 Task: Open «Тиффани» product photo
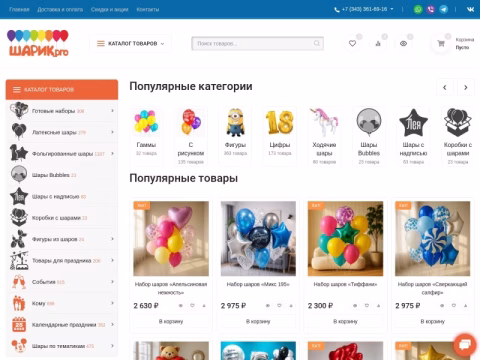click(345, 238)
